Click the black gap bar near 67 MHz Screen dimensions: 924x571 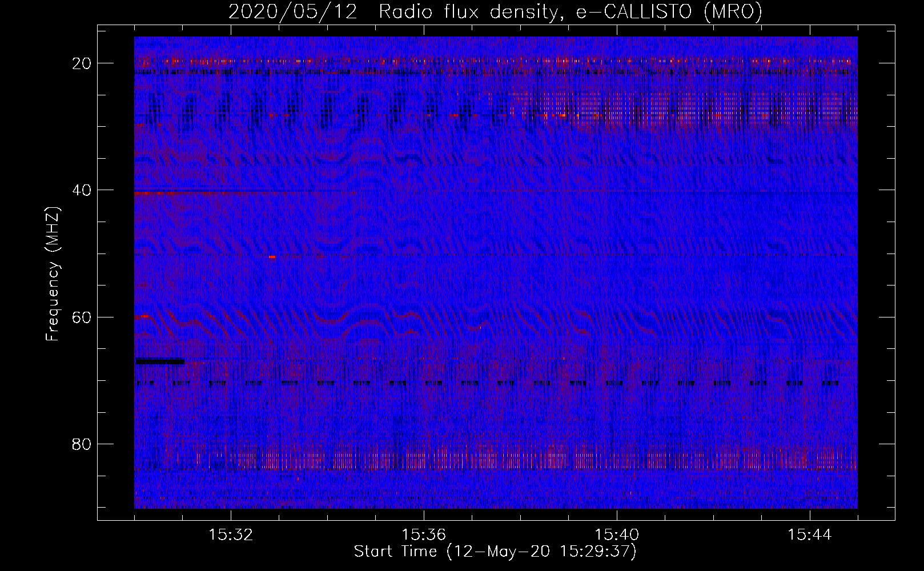pyautogui.click(x=160, y=361)
